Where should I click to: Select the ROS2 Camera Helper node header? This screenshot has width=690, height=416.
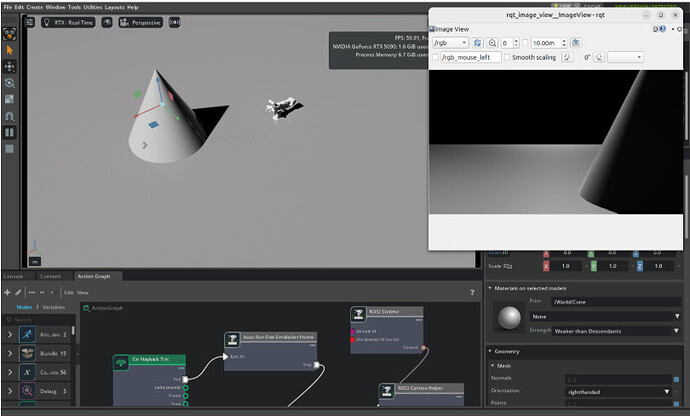coord(421,388)
